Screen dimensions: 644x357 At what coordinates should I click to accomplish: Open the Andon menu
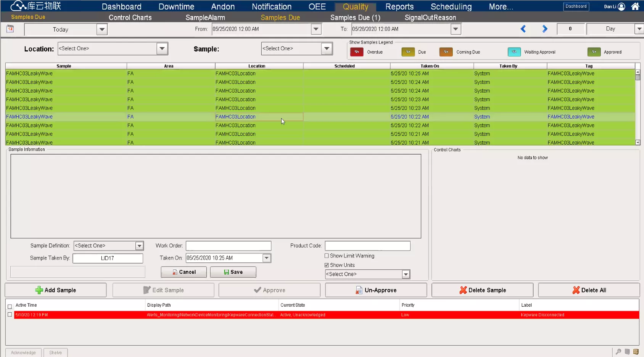pyautogui.click(x=223, y=6)
